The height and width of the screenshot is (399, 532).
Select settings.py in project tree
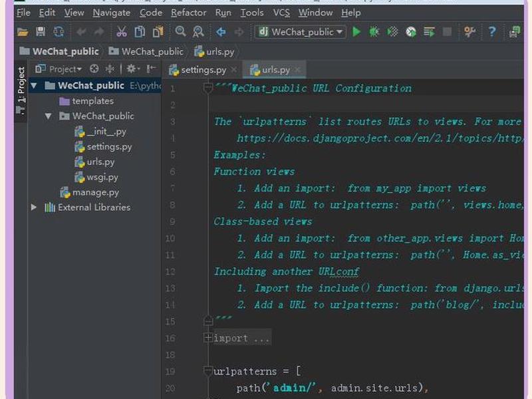point(103,146)
